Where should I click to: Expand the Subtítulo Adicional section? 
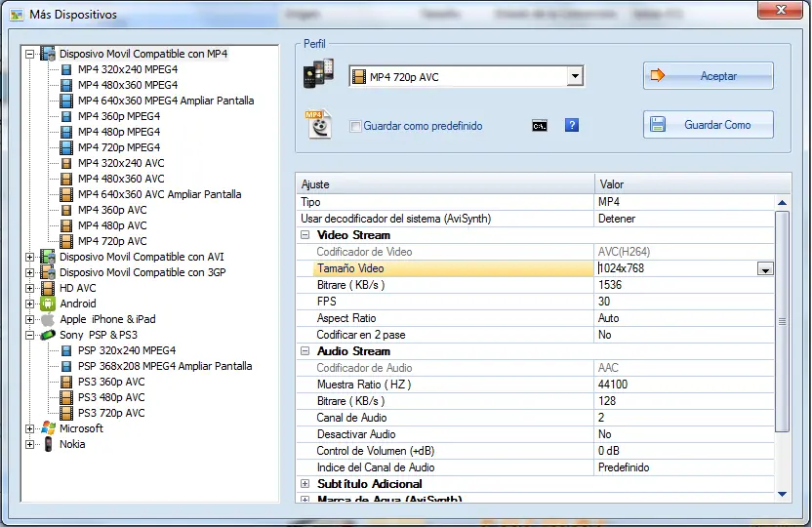coord(305,483)
